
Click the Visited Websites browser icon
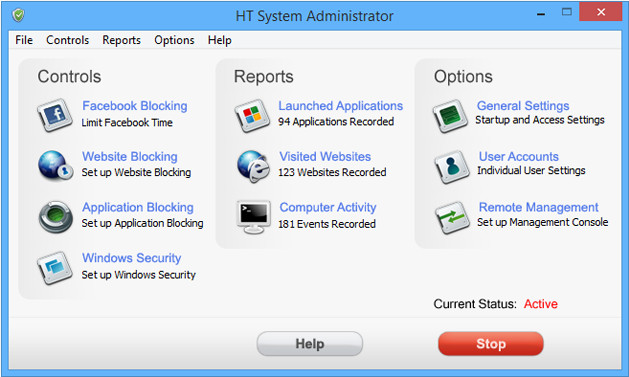253,166
